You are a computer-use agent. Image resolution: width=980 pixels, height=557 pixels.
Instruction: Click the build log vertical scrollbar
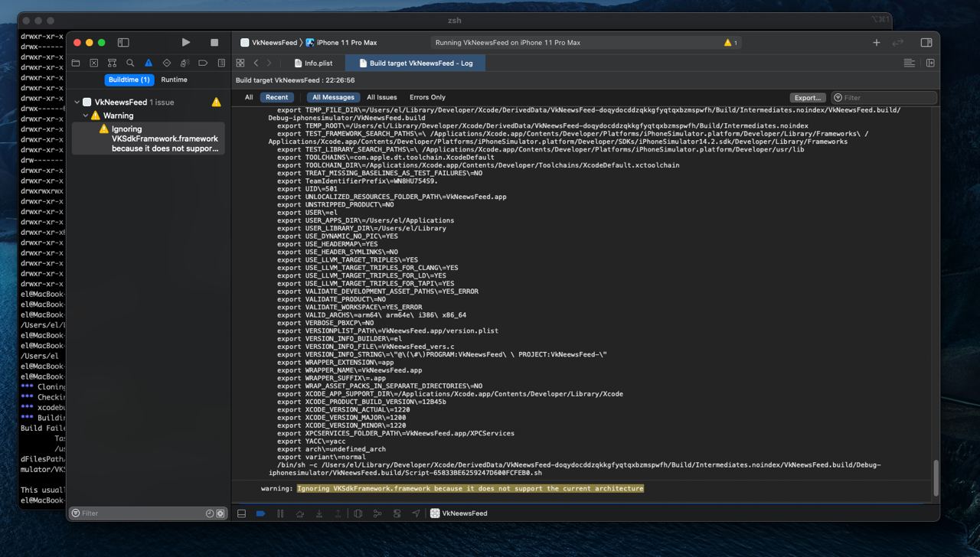pyautogui.click(x=936, y=478)
